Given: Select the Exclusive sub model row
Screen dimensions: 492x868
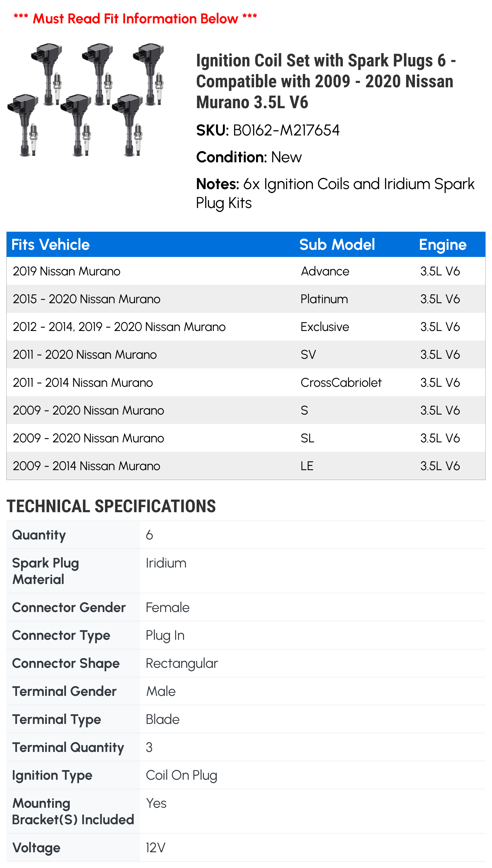Looking at the screenshot, I should pos(246,327).
